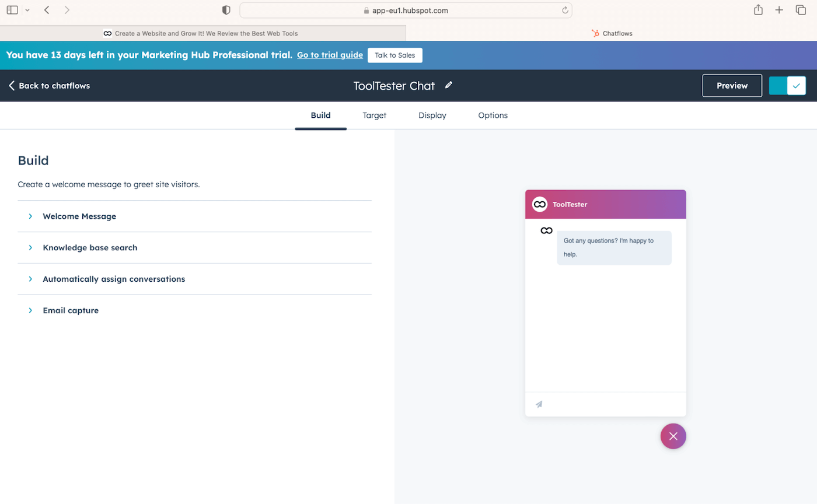Show the tab overview icon
817x504 pixels.
[801, 10]
